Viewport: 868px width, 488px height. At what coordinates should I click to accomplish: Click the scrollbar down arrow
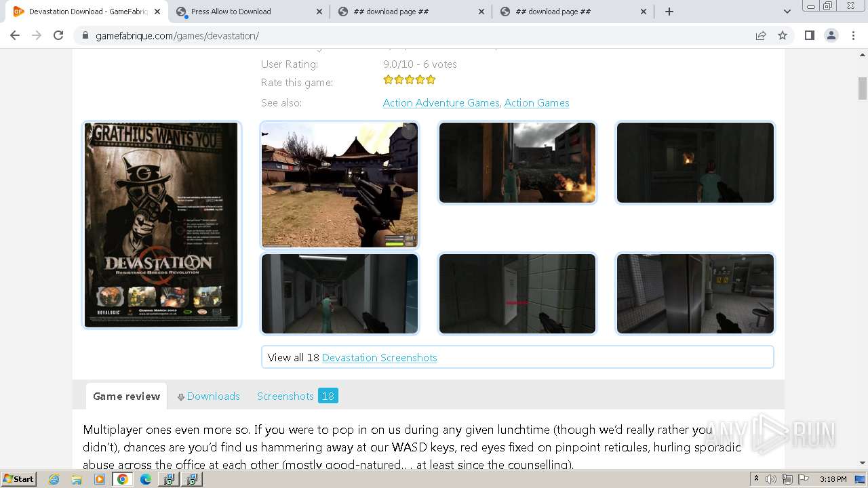click(863, 463)
